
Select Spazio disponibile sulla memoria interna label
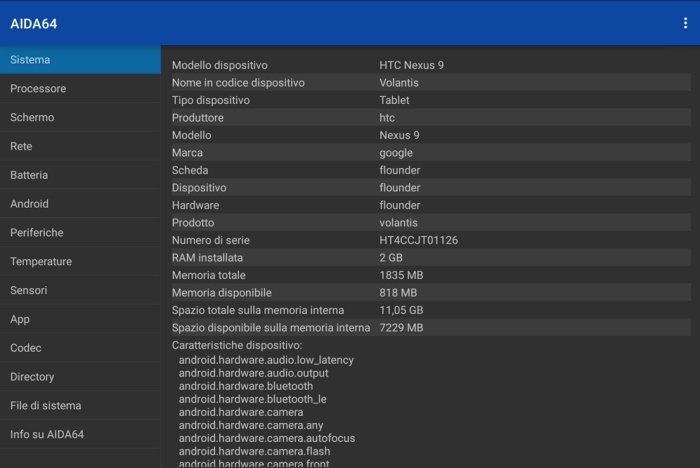pyautogui.click(x=271, y=328)
